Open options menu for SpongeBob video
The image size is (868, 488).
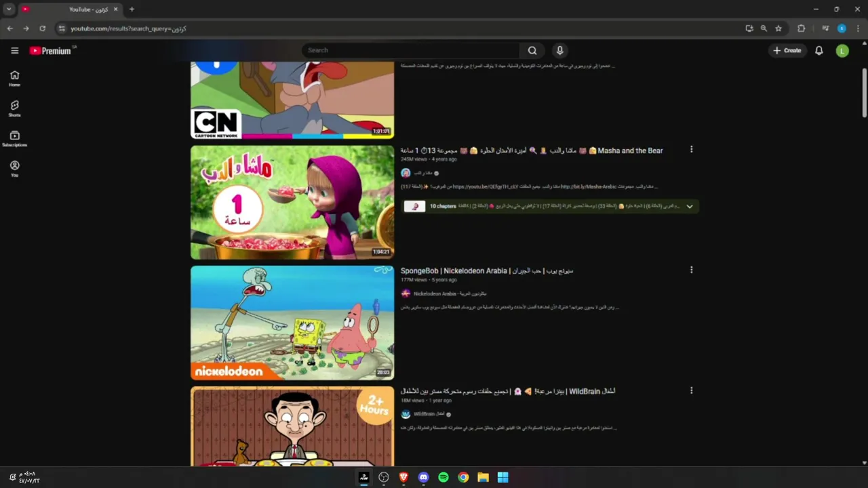click(691, 270)
